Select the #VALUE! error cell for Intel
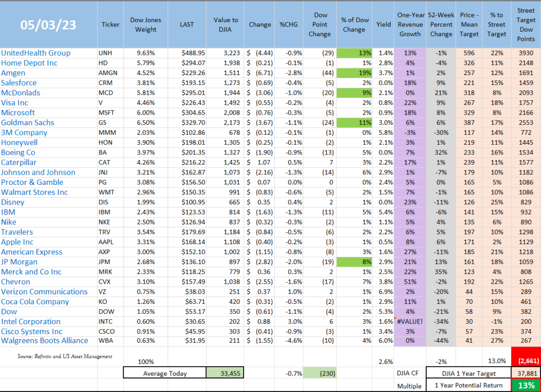 pos(410,322)
